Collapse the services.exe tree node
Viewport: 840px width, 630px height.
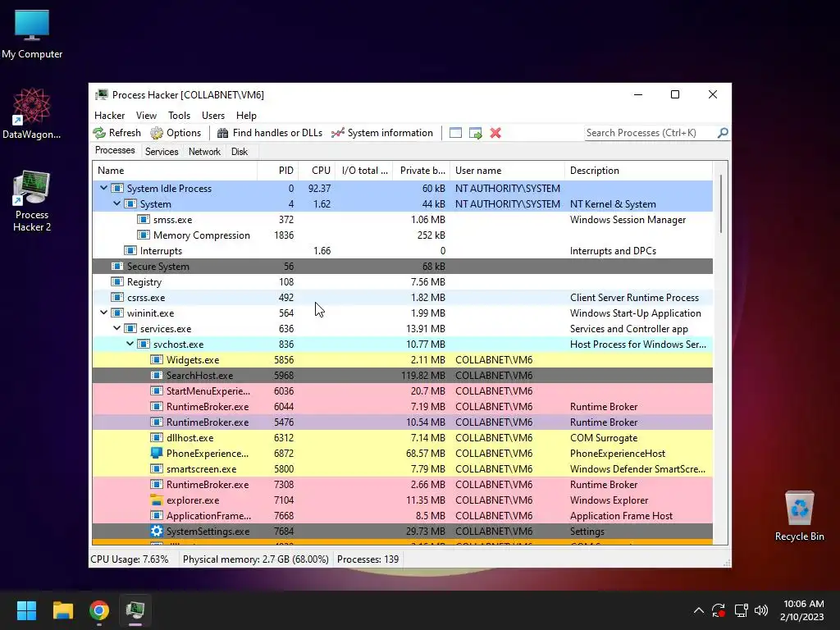point(116,328)
